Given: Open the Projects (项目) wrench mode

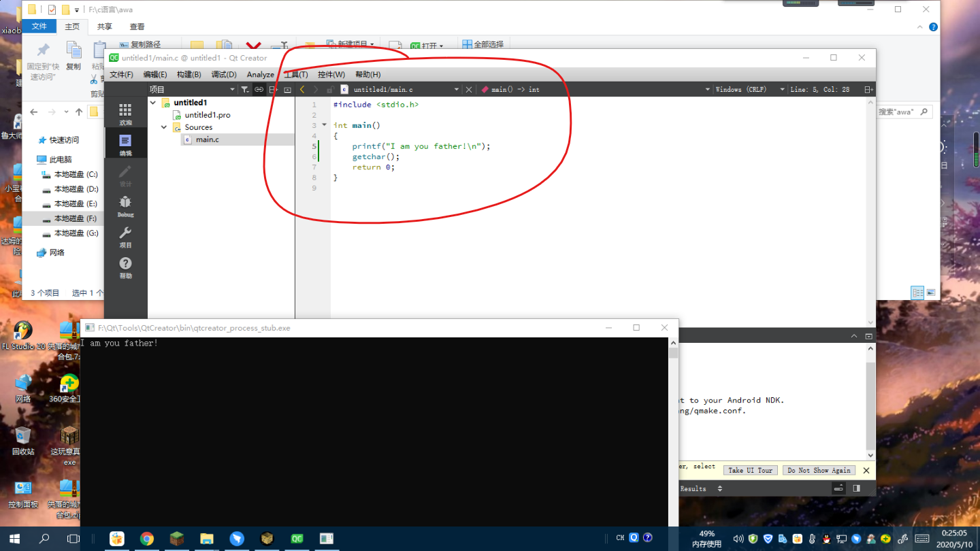Looking at the screenshot, I should pyautogui.click(x=125, y=237).
